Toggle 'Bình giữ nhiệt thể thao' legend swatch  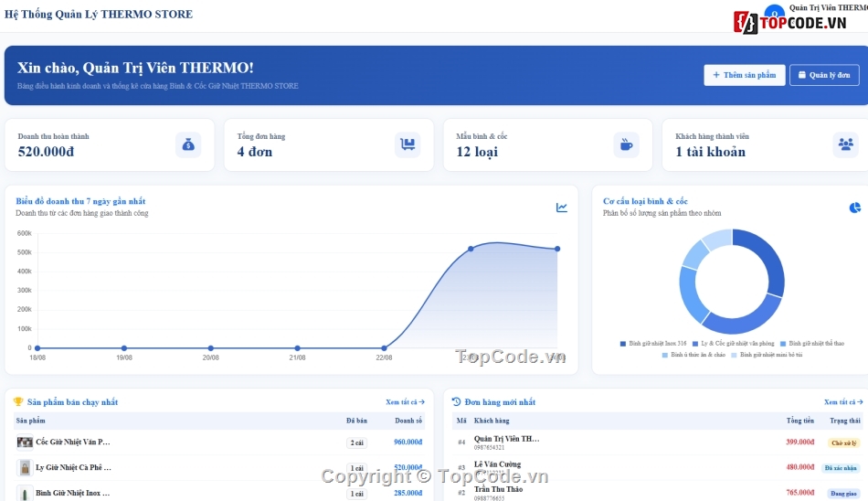(783, 344)
